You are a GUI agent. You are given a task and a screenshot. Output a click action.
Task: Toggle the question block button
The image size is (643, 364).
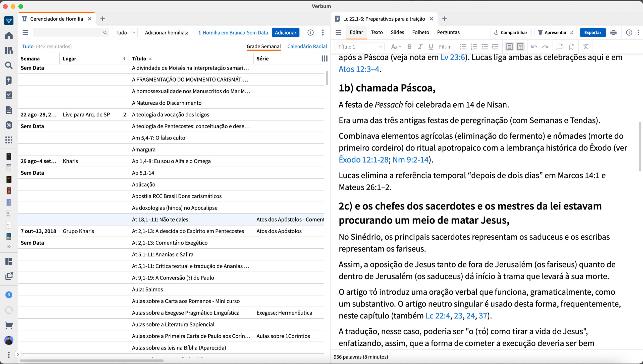(520, 47)
